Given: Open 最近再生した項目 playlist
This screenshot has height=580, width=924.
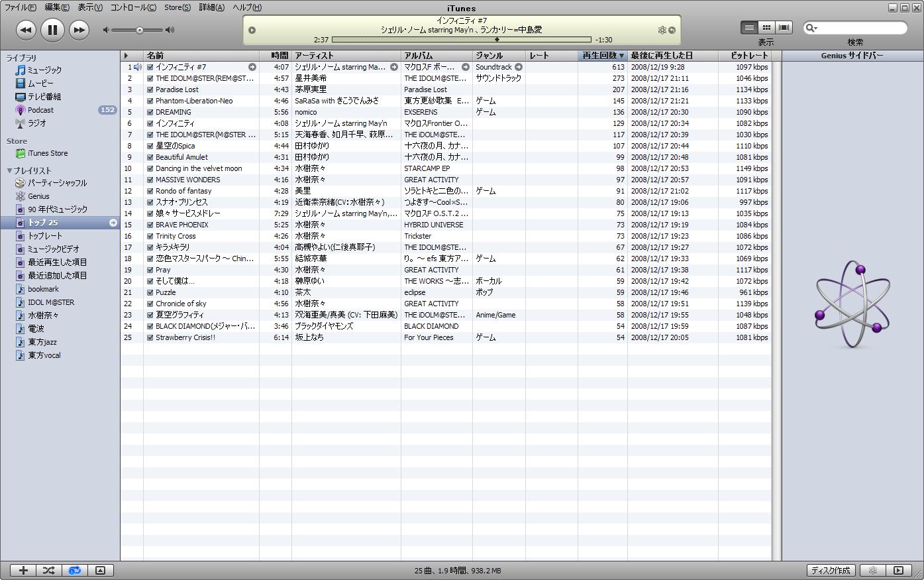Looking at the screenshot, I should 57,262.
